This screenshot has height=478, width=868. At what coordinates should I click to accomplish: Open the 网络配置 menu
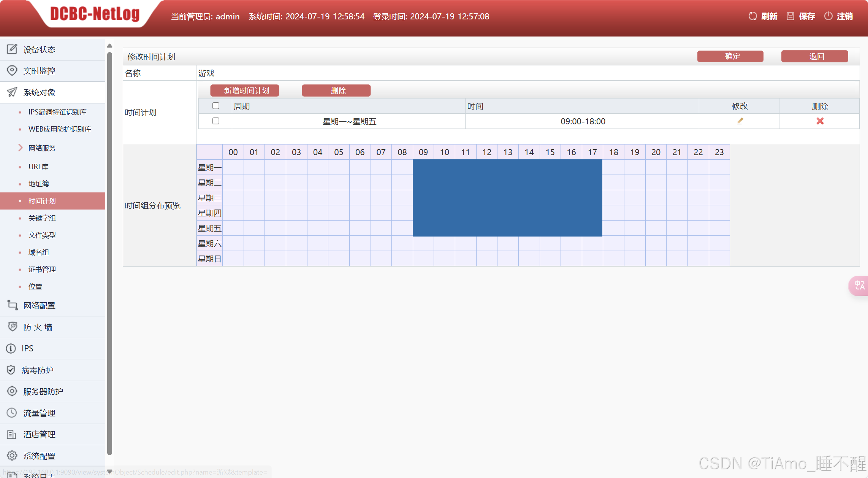pyautogui.click(x=52, y=305)
